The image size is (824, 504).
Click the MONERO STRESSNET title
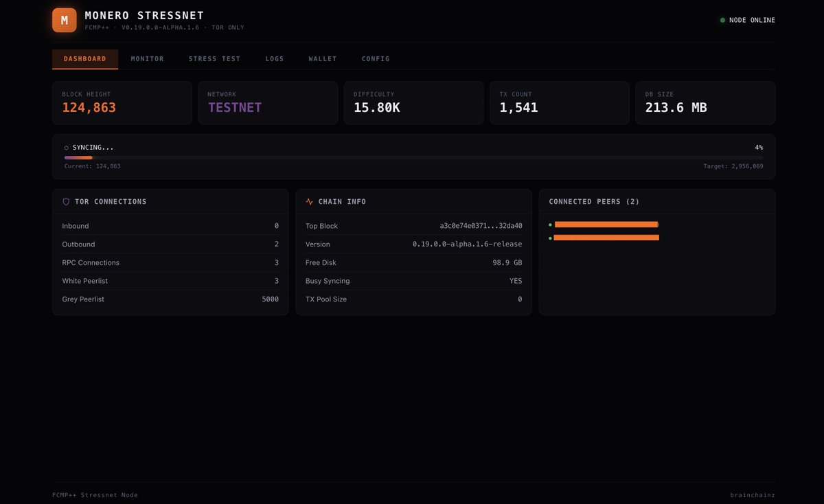coord(144,15)
